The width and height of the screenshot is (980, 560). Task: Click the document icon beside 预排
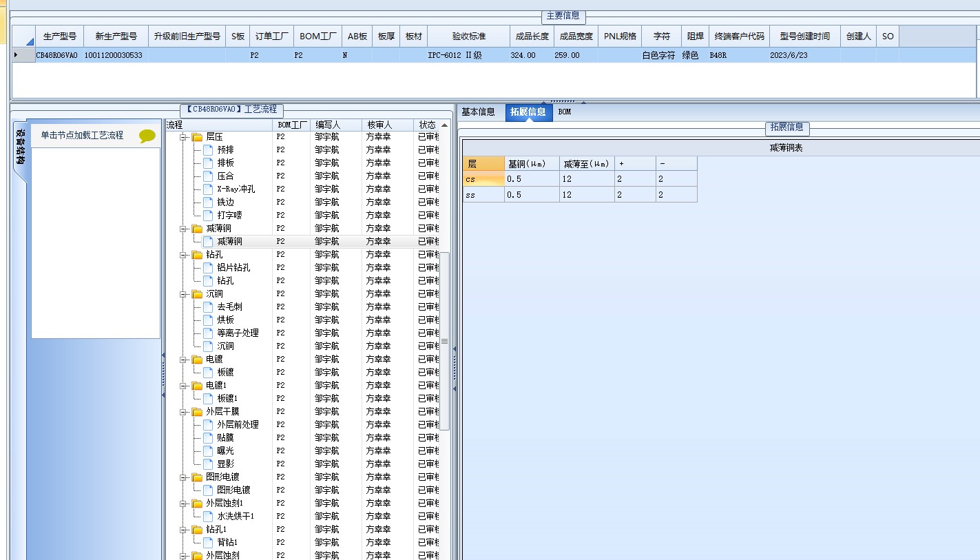208,149
